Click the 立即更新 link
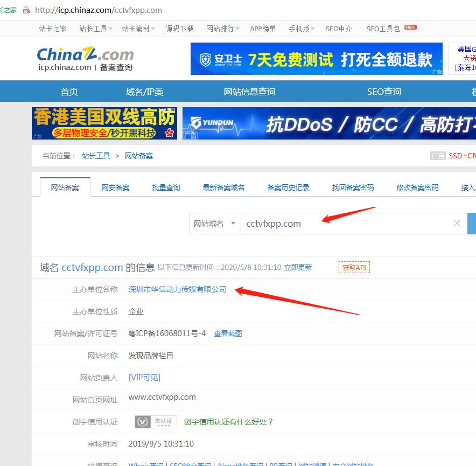Viewport: 476px width, 466px height. (298, 267)
